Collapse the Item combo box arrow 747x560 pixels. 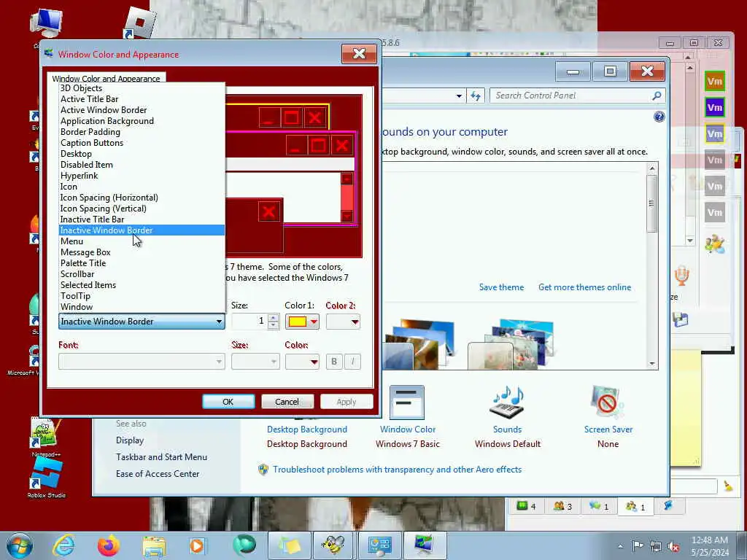pos(219,322)
